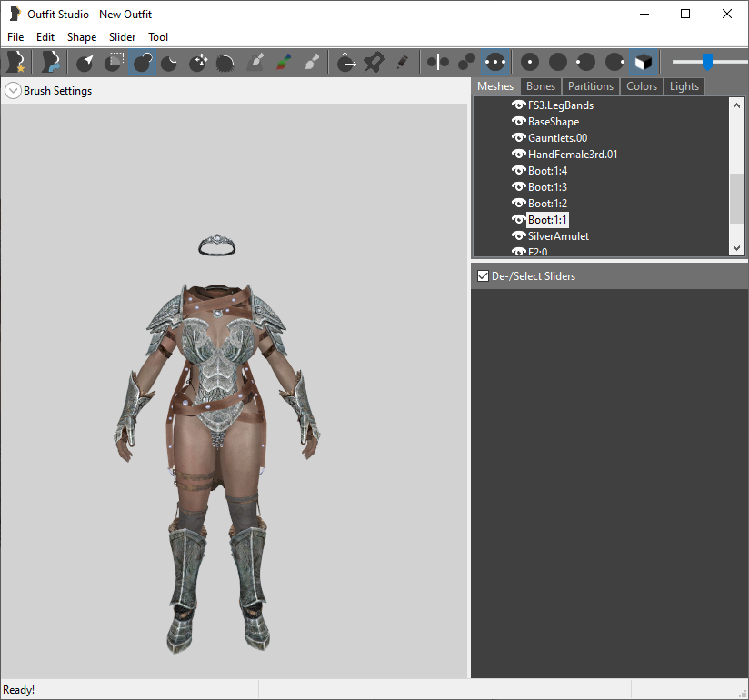Switch to the Meshes tab
749x700 pixels.
(x=495, y=86)
